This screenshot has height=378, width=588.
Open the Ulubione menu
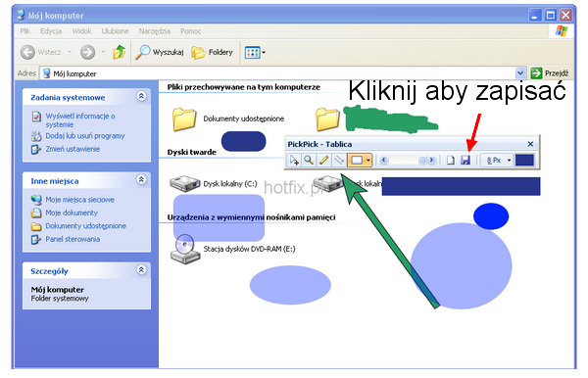click(x=115, y=31)
